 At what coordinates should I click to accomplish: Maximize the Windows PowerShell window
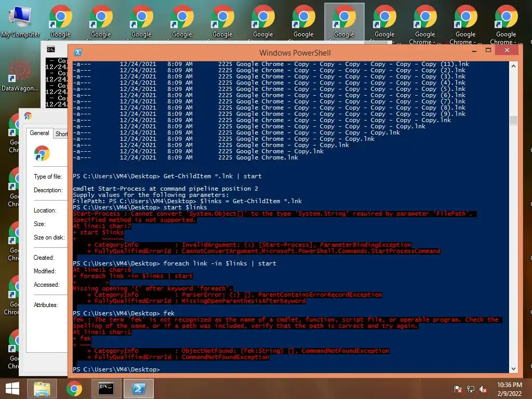click(x=488, y=50)
